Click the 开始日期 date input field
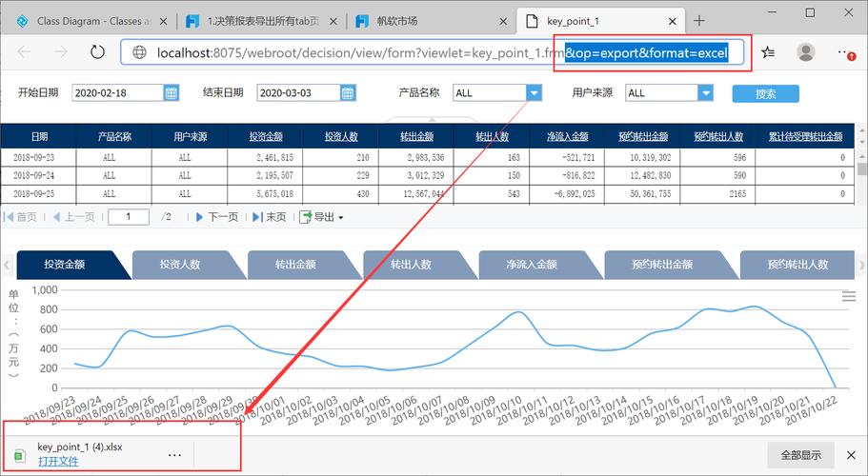 (x=118, y=93)
